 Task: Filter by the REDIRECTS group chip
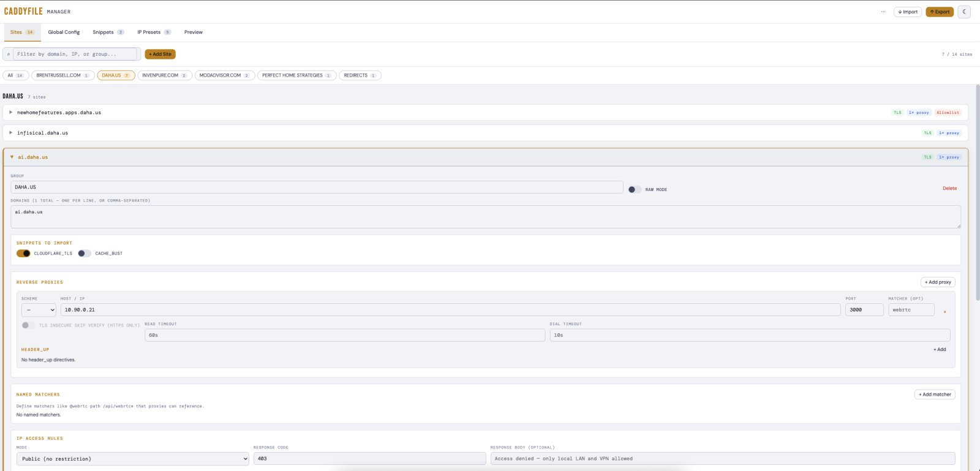(x=360, y=75)
